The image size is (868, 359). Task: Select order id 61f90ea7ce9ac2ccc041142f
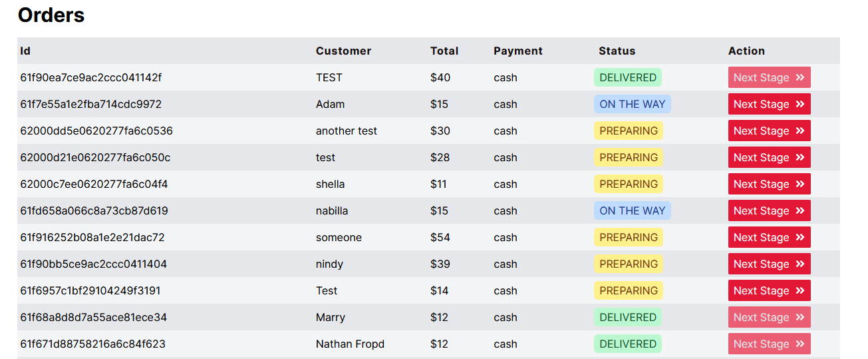point(90,77)
